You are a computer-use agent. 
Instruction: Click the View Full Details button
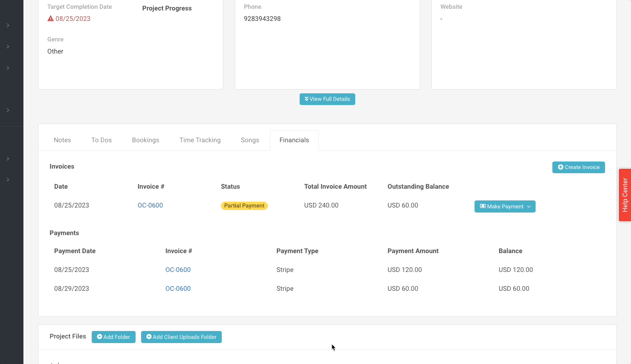[x=327, y=99]
